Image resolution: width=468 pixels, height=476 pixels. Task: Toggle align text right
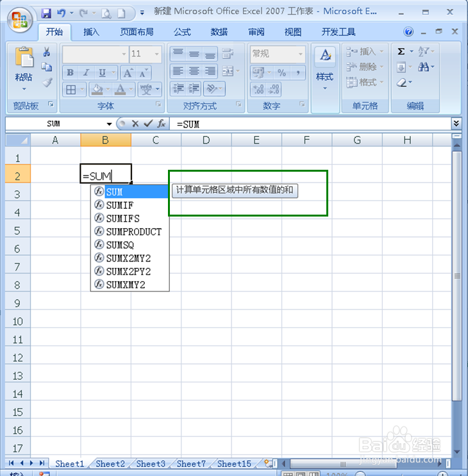point(210,71)
